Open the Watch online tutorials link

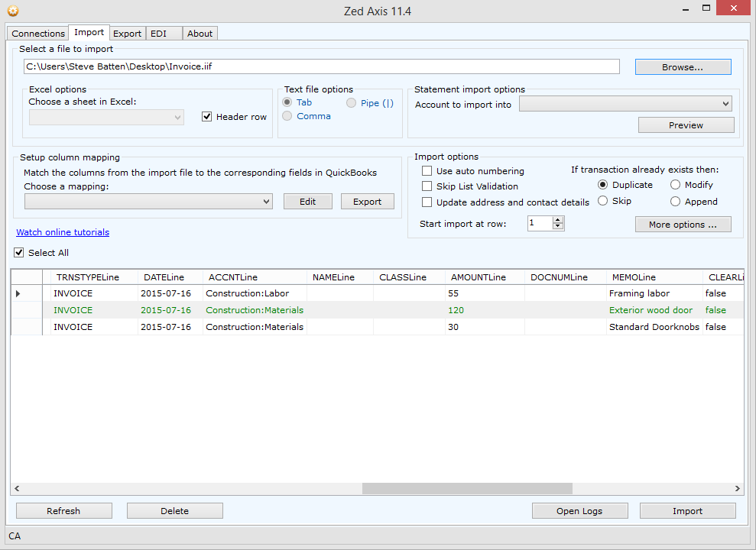click(63, 232)
